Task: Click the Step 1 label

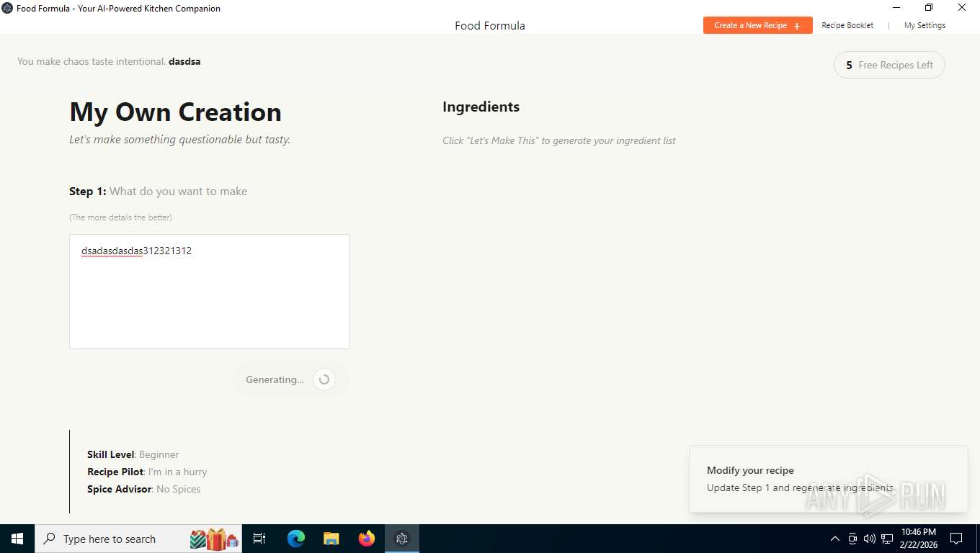Action: coord(88,192)
